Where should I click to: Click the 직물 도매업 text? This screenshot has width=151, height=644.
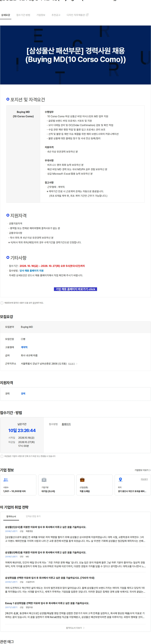pyautogui.click(x=85, y=491)
